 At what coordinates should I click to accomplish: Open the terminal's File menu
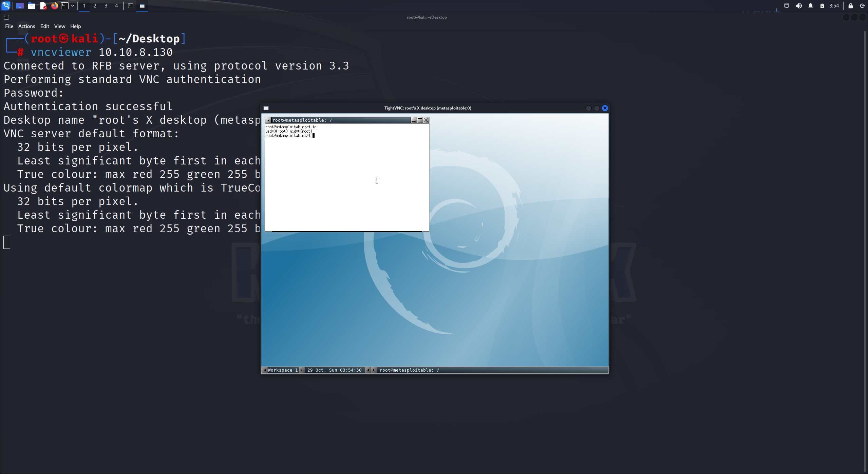(x=9, y=26)
